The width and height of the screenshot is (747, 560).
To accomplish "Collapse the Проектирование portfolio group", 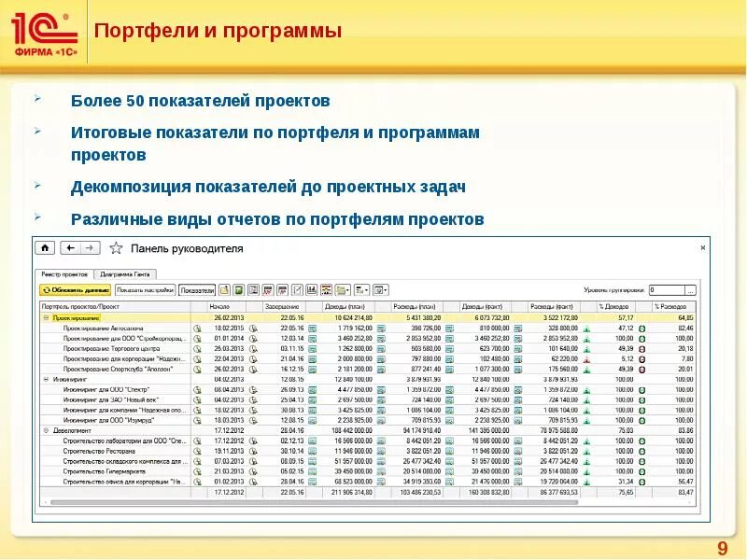I will point(46,317).
